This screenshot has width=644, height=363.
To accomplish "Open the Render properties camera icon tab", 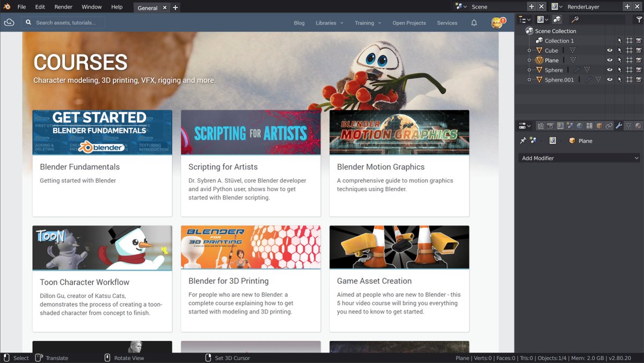I will [x=550, y=126].
